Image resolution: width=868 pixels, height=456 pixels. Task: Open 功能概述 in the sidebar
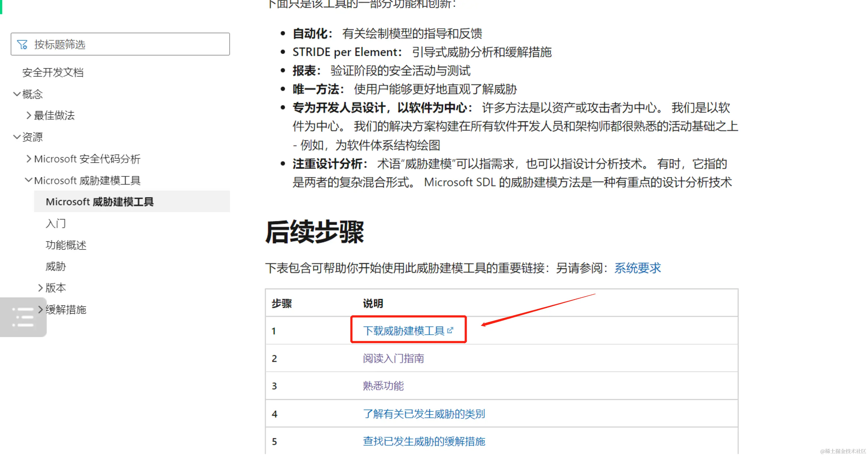click(66, 245)
